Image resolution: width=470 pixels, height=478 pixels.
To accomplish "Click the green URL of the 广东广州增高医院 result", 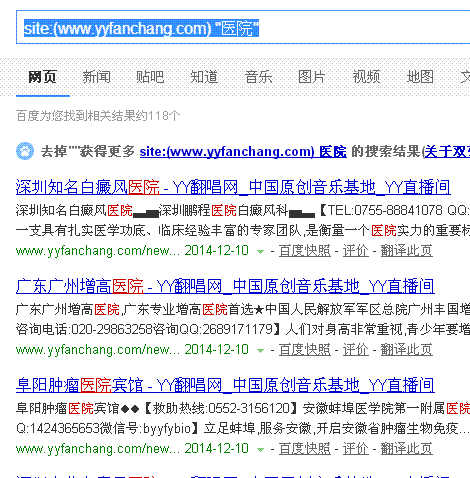I will [x=98, y=350].
